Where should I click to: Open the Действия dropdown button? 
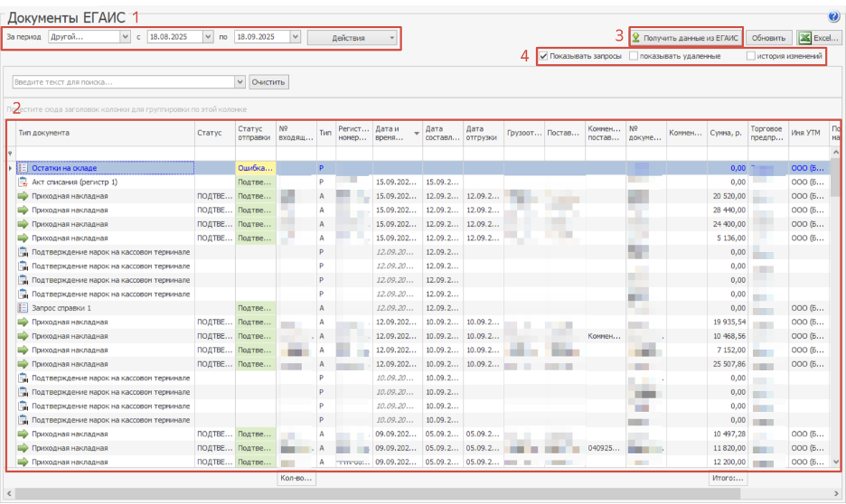(x=352, y=38)
